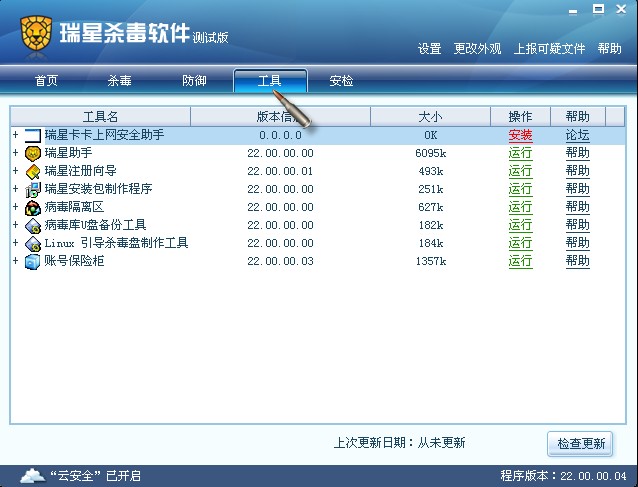Expand the 瑞星注册向导 row
This screenshot has height=487, width=638.
coord(15,170)
